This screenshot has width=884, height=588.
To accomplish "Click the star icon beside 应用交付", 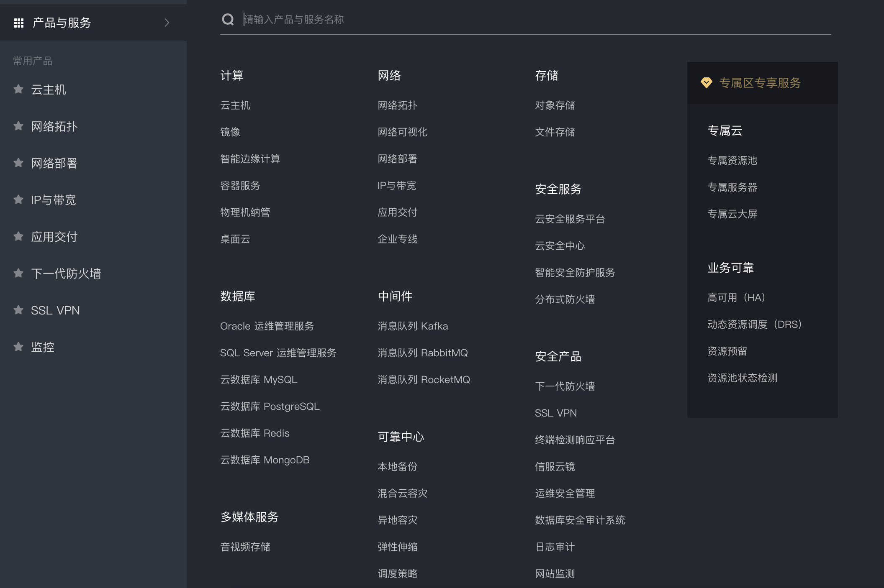I will point(18,236).
